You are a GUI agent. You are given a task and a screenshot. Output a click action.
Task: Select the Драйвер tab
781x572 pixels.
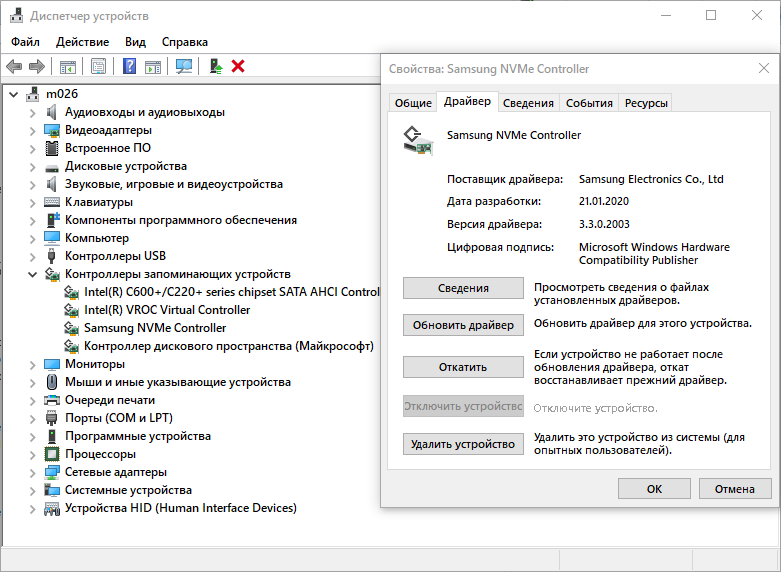[467, 101]
